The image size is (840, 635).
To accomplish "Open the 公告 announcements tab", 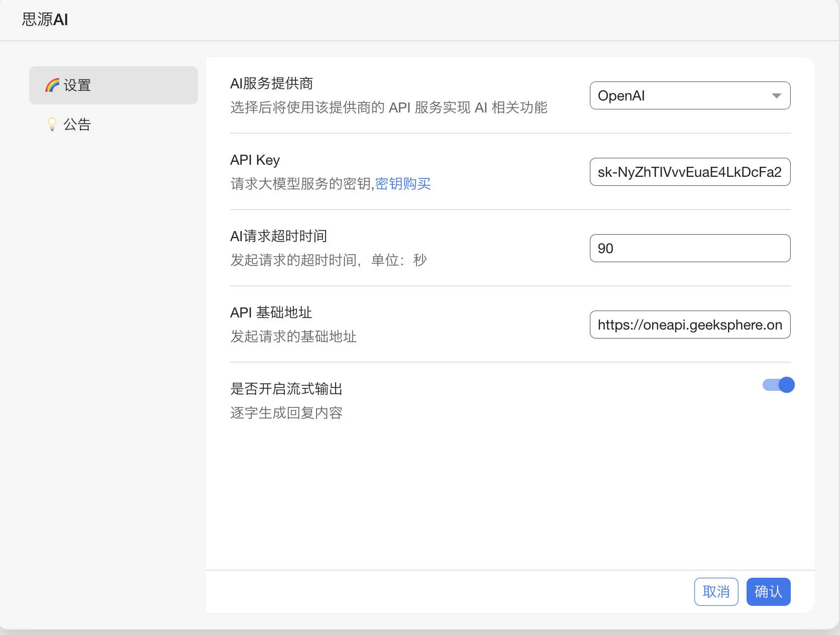I will [x=114, y=124].
